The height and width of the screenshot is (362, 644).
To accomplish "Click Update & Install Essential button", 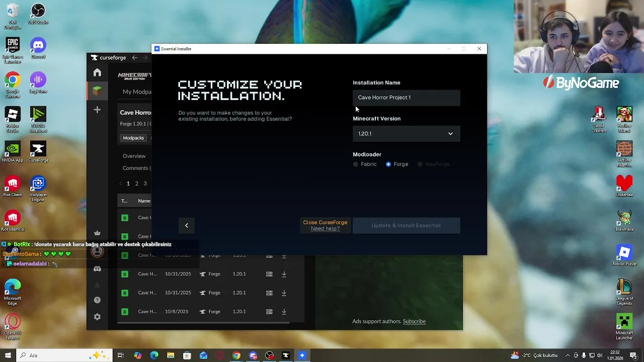I will coord(406,226).
